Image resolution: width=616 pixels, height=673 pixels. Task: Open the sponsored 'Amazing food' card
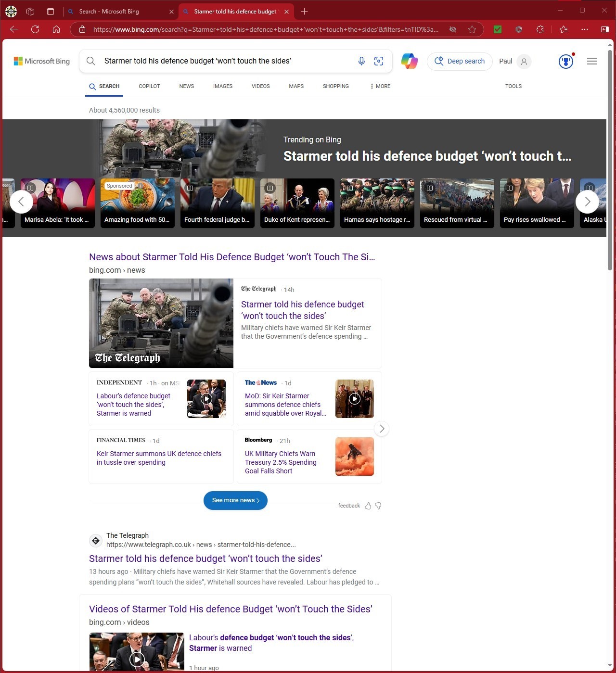point(138,203)
